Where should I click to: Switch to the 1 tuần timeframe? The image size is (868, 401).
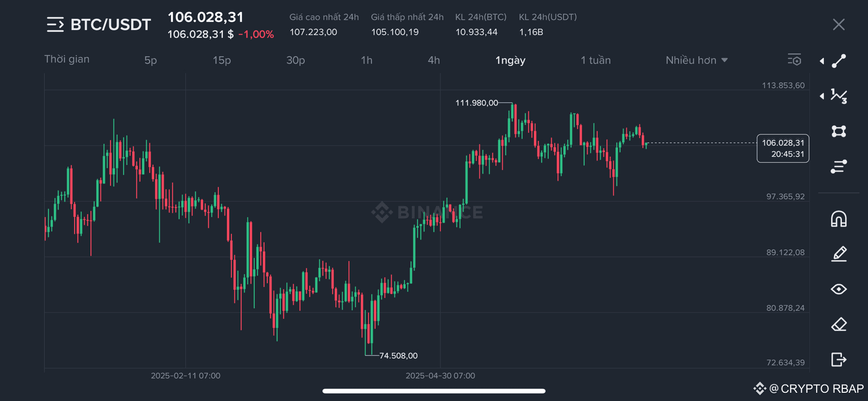coord(596,60)
